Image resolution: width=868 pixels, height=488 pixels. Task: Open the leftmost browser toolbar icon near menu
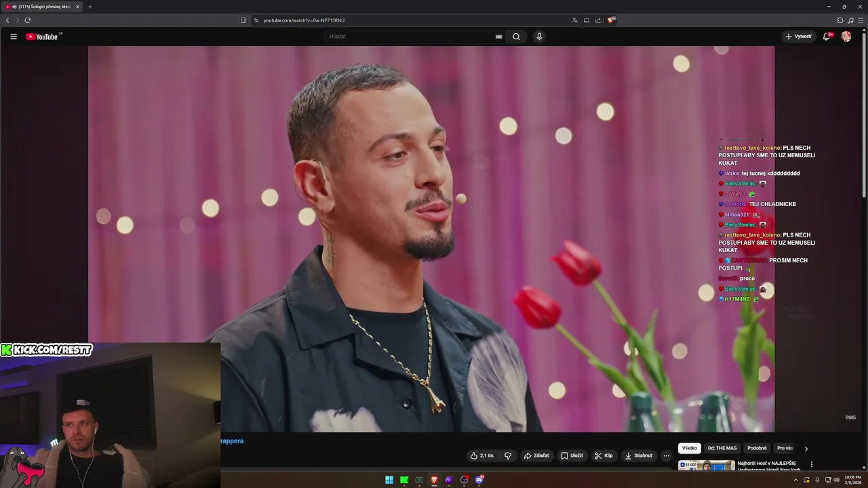[x=840, y=20]
